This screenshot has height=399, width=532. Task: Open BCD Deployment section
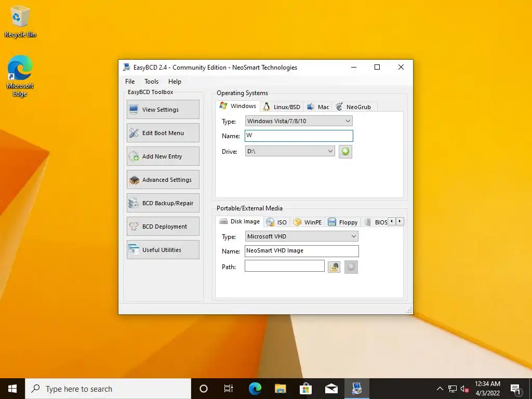tap(163, 227)
